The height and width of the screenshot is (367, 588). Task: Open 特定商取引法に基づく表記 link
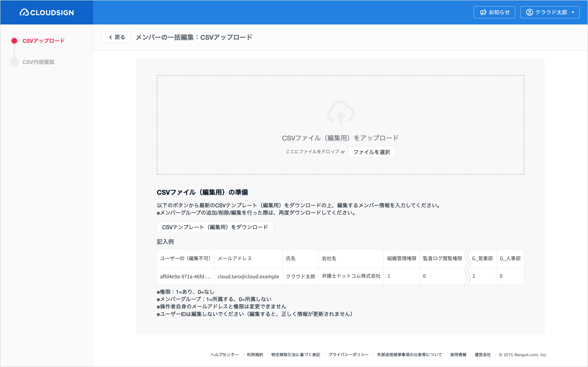296,355
